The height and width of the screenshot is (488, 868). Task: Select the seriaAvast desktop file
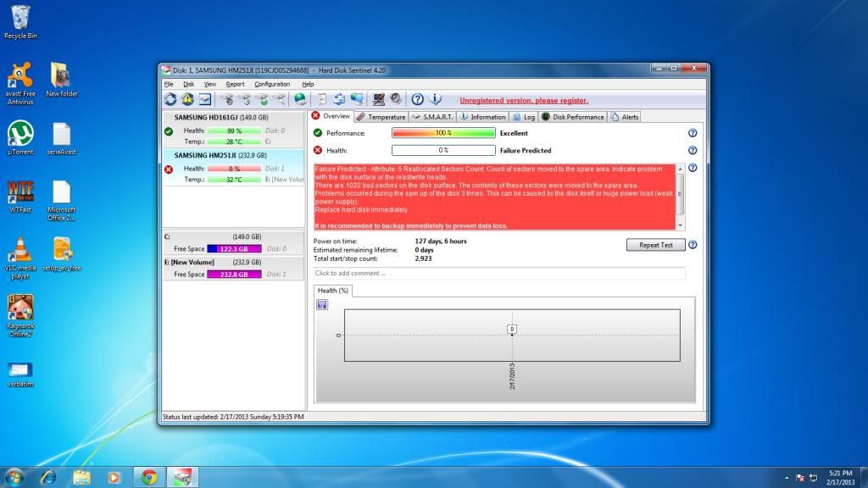pos(61,138)
